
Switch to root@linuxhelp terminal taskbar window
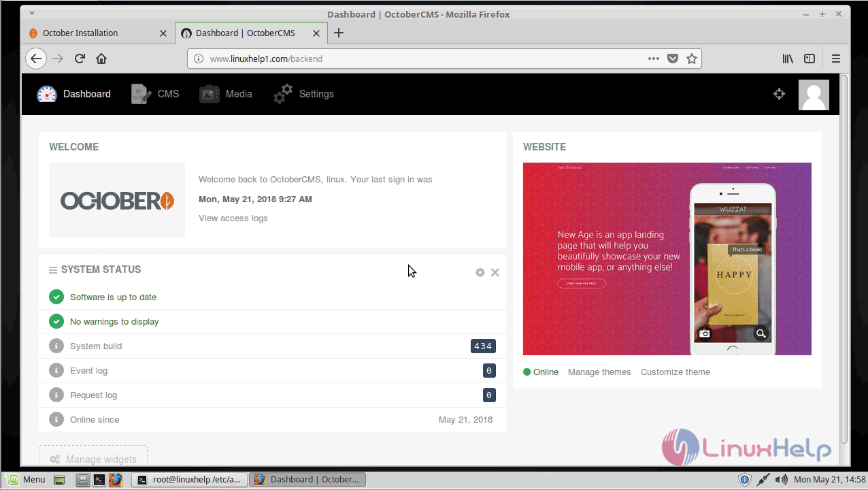click(189, 479)
